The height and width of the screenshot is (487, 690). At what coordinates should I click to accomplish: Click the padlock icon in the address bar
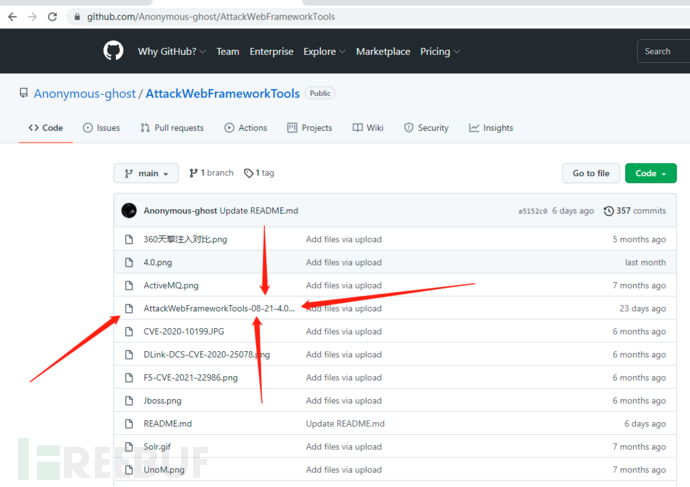[77, 17]
